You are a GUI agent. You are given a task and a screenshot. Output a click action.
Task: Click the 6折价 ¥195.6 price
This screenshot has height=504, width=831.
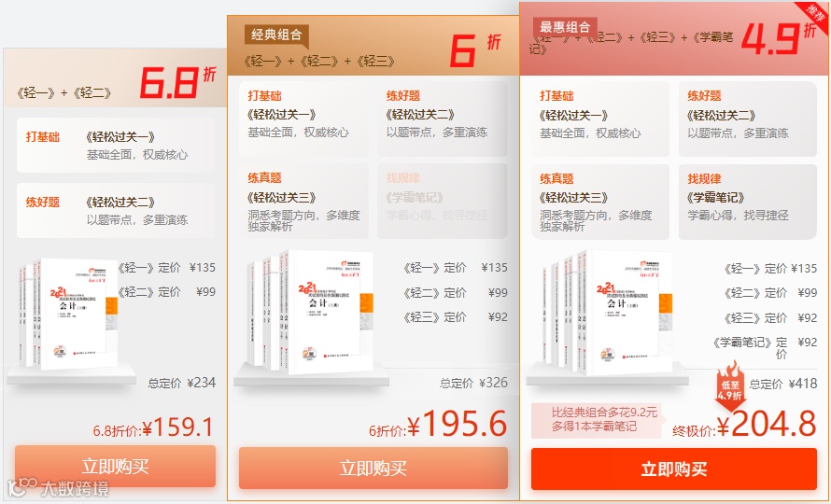coord(438,424)
